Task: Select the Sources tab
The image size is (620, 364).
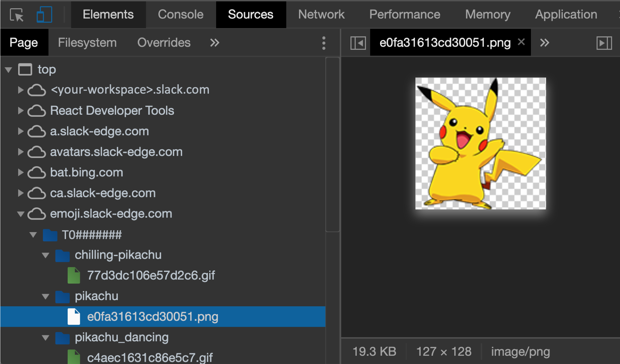Action: [251, 15]
